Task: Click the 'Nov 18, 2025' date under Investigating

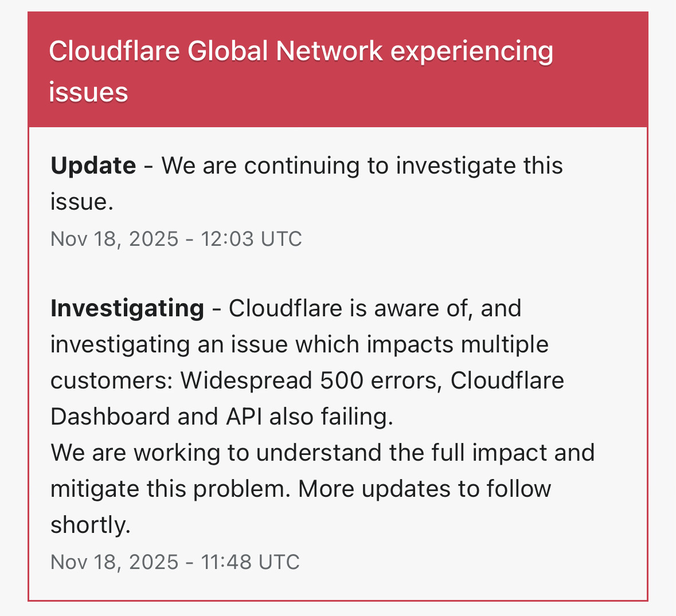Action: [x=115, y=562]
